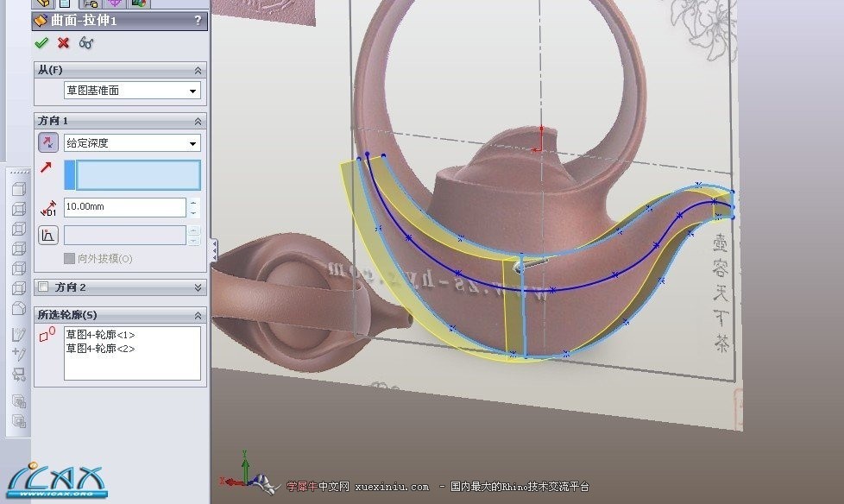Switch to the PropertyManager tab
The height and width of the screenshot is (504, 844).
[65, 3]
